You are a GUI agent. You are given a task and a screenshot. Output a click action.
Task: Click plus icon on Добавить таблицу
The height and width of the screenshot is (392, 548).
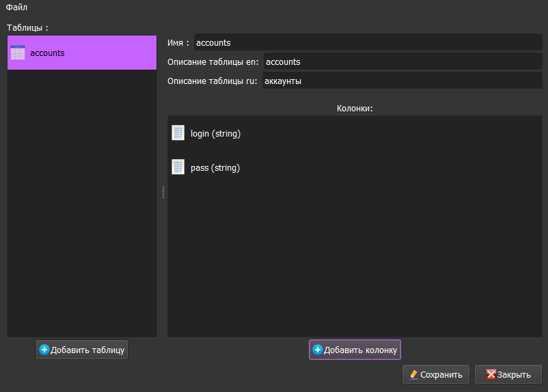click(x=44, y=350)
